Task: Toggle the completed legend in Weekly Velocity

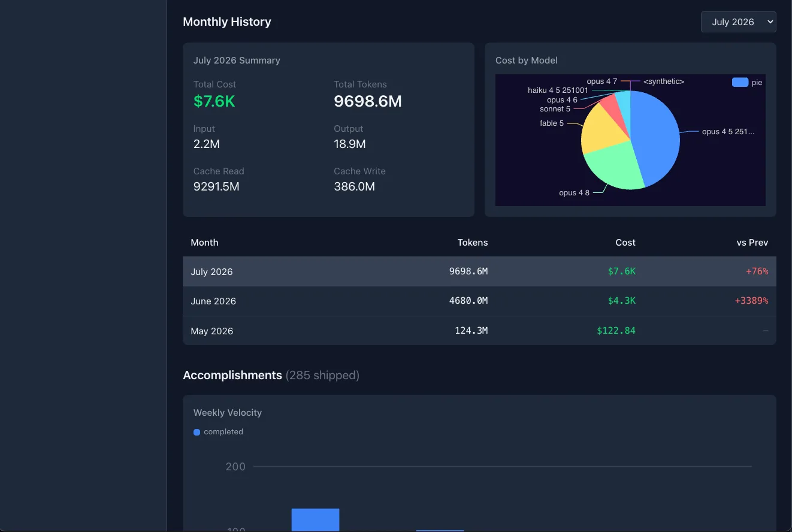Action: click(218, 432)
